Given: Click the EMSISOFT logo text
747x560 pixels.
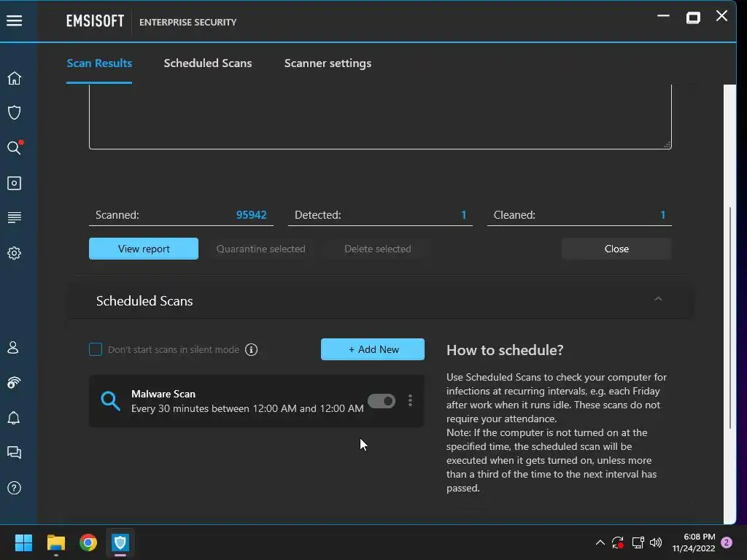Looking at the screenshot, I should (x=95, y=21).
